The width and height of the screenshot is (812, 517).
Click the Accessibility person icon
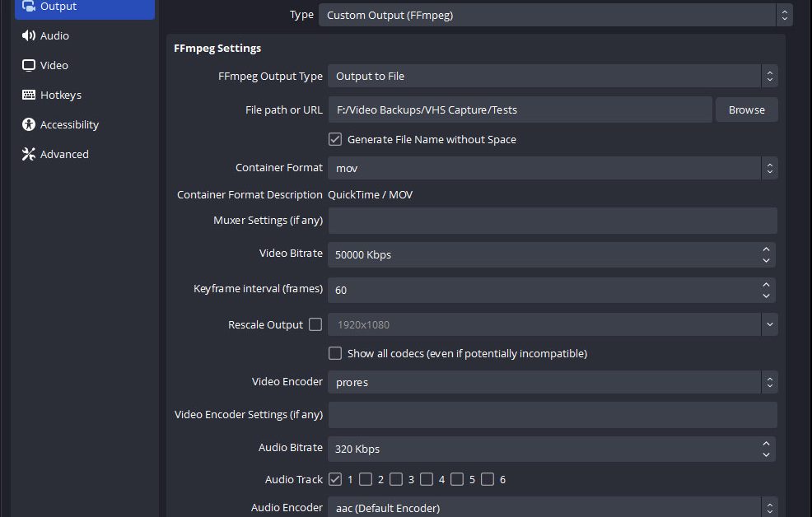29,125
